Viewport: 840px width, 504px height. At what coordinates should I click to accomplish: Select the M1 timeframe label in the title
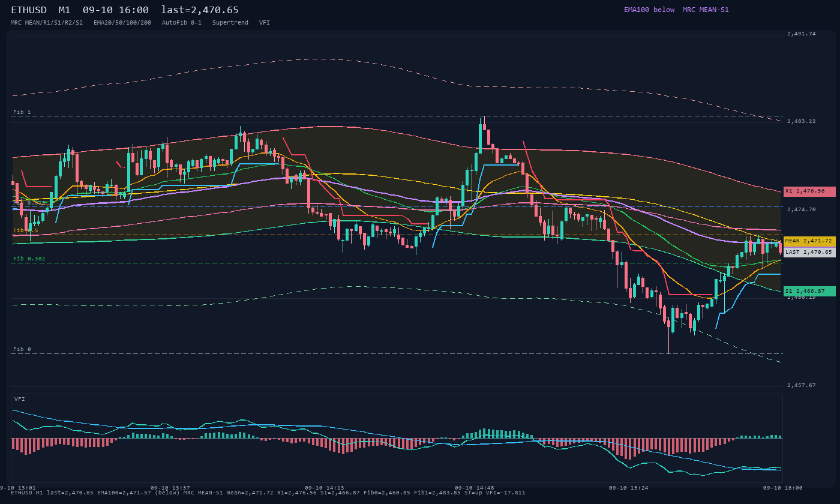point(65,10)
